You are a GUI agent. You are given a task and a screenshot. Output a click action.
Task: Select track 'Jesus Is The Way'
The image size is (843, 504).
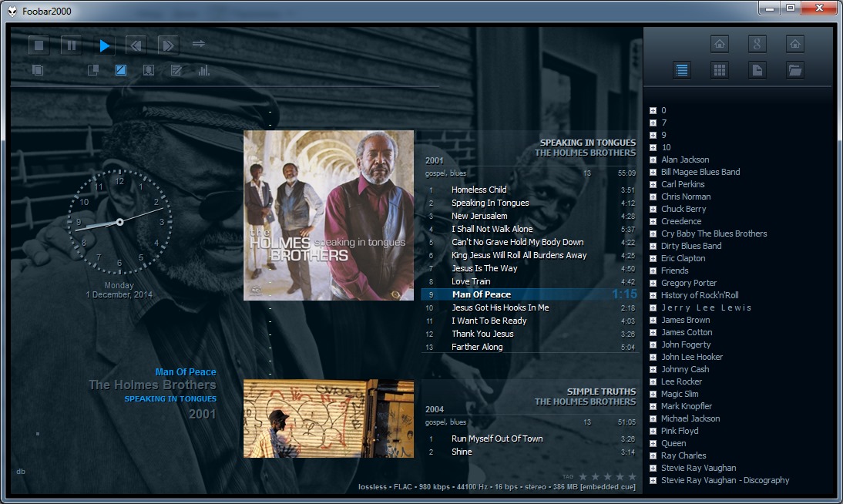click(484, 268)
